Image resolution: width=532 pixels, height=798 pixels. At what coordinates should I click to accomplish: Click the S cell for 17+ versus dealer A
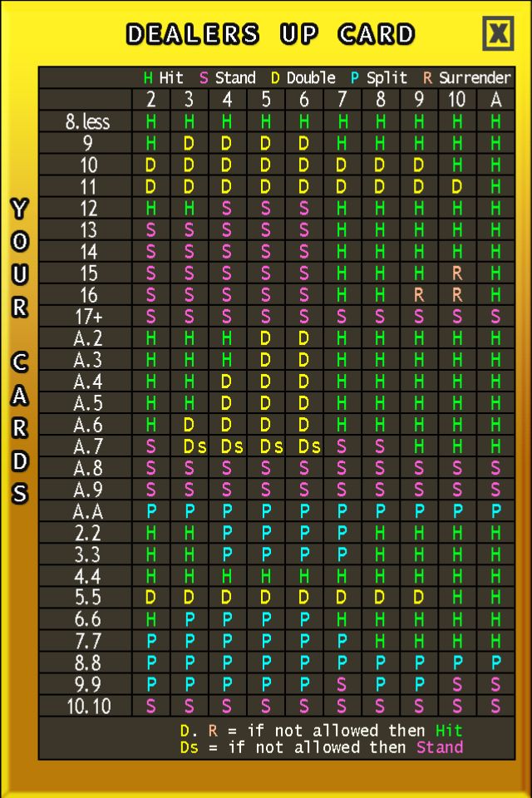(x=496, y=317)
